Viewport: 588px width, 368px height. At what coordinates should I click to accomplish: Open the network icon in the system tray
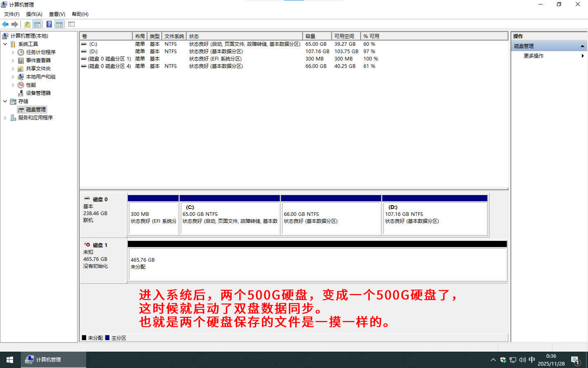[x=513, y=360]
